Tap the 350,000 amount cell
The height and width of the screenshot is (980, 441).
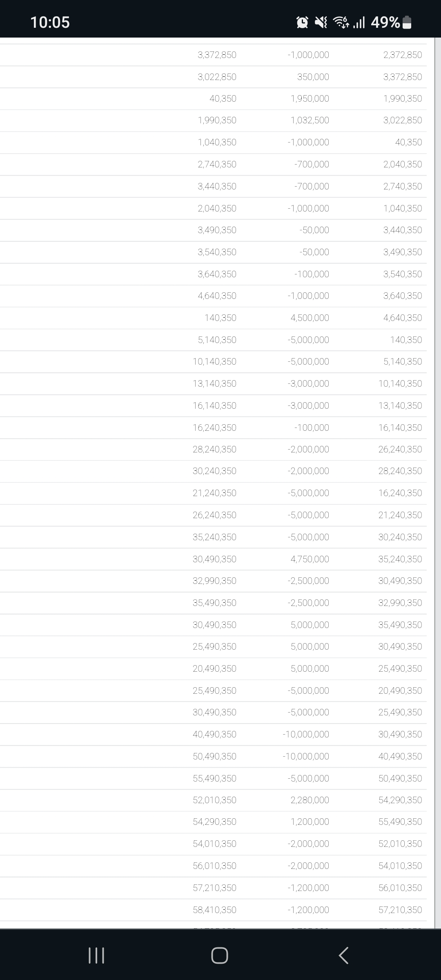pyautogui.click(x=313, y=77)
